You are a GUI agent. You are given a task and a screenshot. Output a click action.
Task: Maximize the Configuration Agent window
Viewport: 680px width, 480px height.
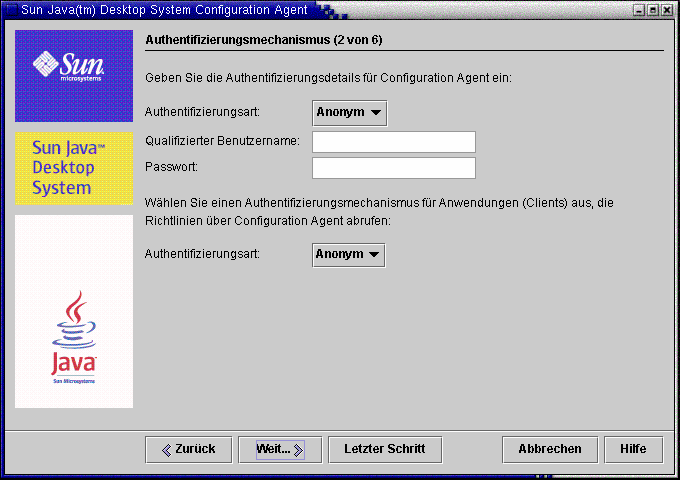point(653,10)
